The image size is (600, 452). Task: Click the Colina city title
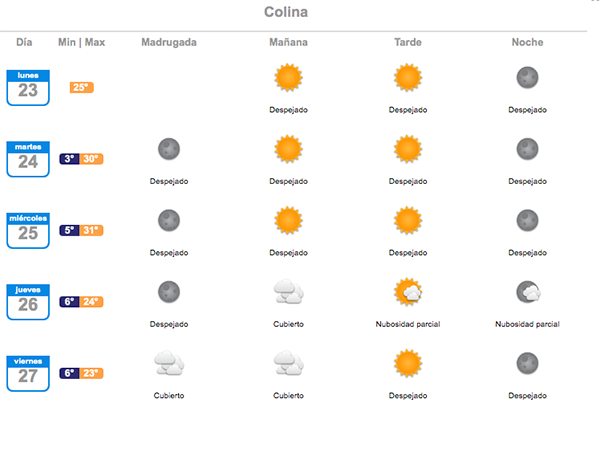point(286,12)
